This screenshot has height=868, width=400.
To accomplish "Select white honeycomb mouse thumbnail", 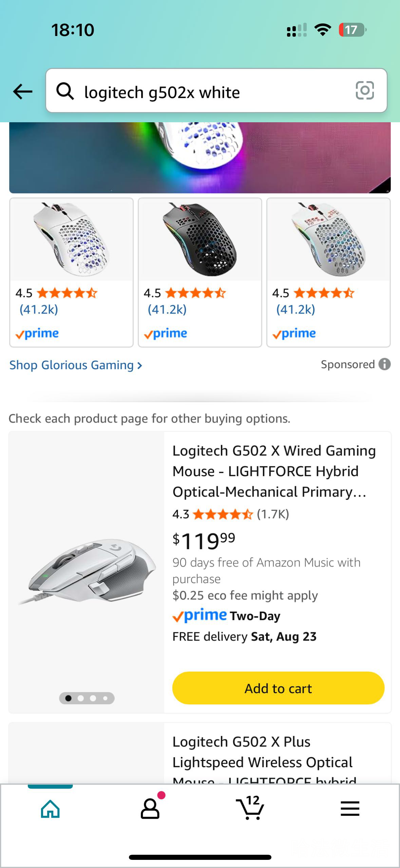I will tap(71, 239).
